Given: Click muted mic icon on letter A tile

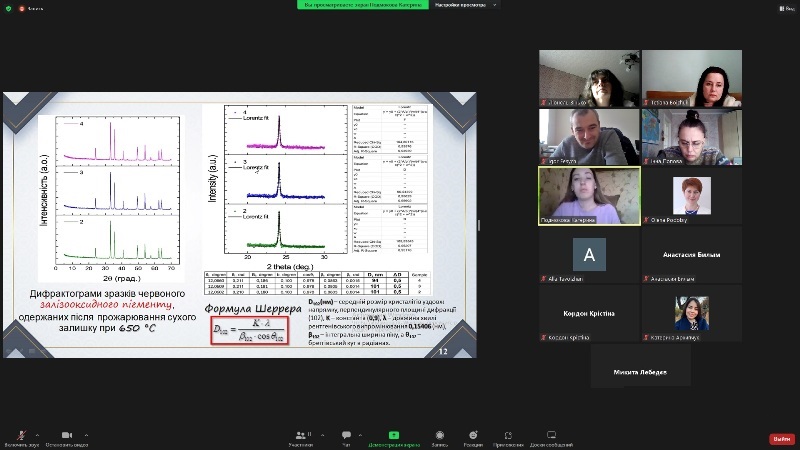Looking at the screenshot, I should 544,279.
